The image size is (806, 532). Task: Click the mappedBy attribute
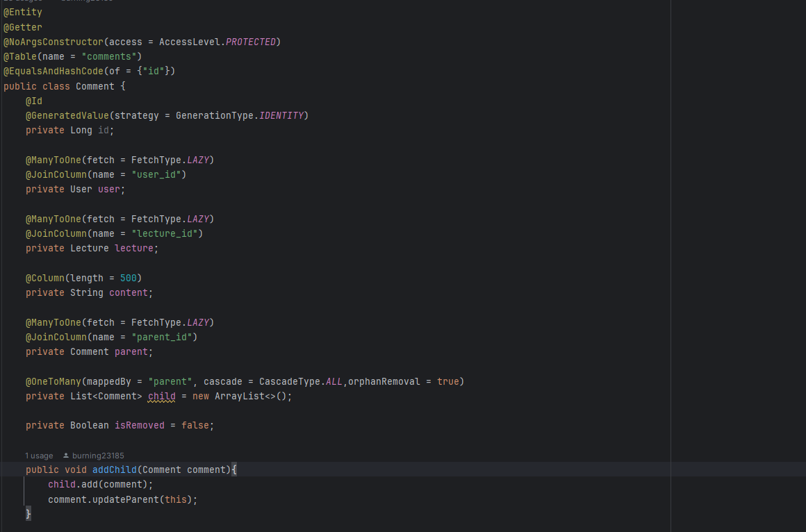(109, 382)
